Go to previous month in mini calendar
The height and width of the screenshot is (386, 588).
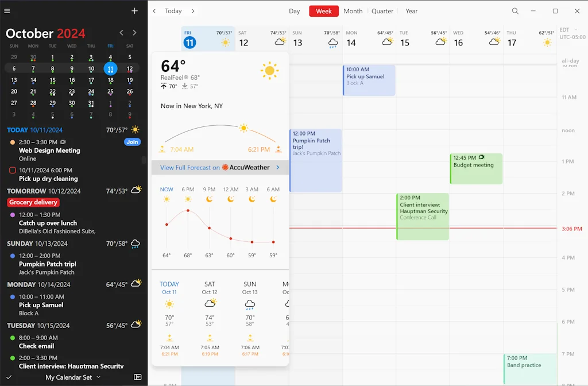[121, 33]
